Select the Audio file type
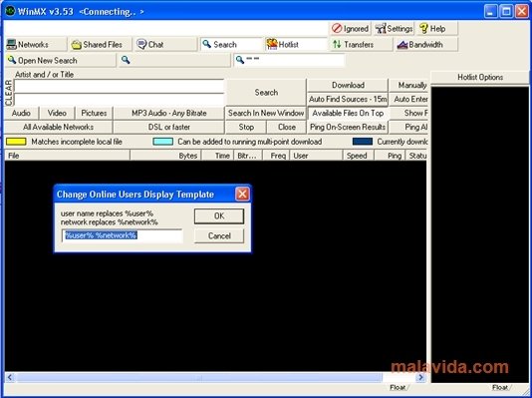Viewport: 532px width, 398px height. pyautogui.click(x=21, y=113)
